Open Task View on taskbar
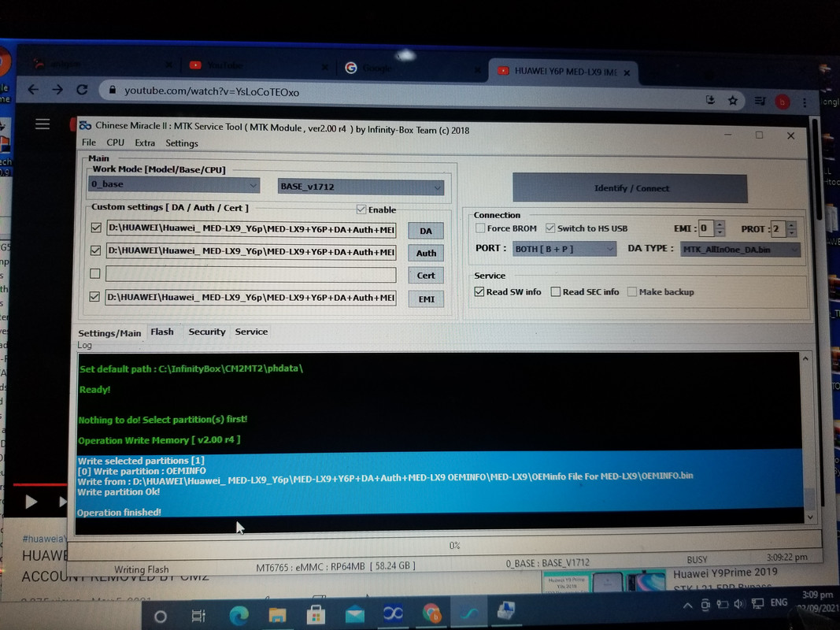Screen dimensions: 840x630 pyautogui.click(x=198, y=616)
